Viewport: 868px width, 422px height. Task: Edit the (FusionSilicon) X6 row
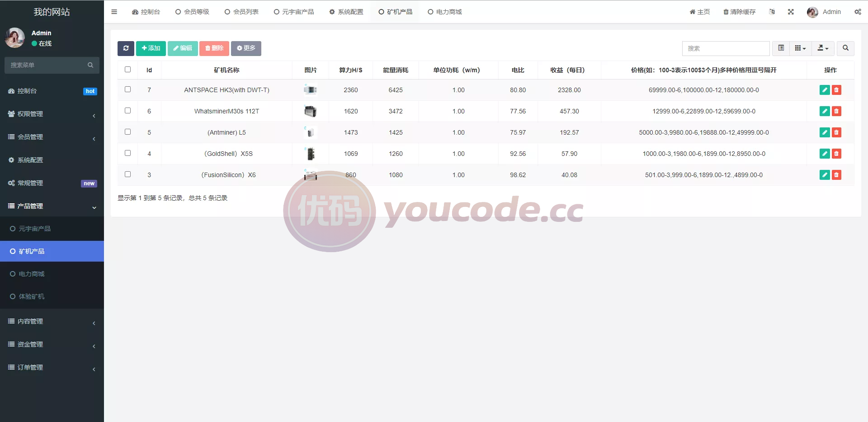[x=825, y=175]
